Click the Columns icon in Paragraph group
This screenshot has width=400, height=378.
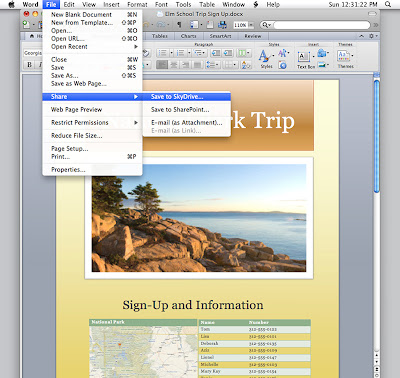(x=243, y=53)
